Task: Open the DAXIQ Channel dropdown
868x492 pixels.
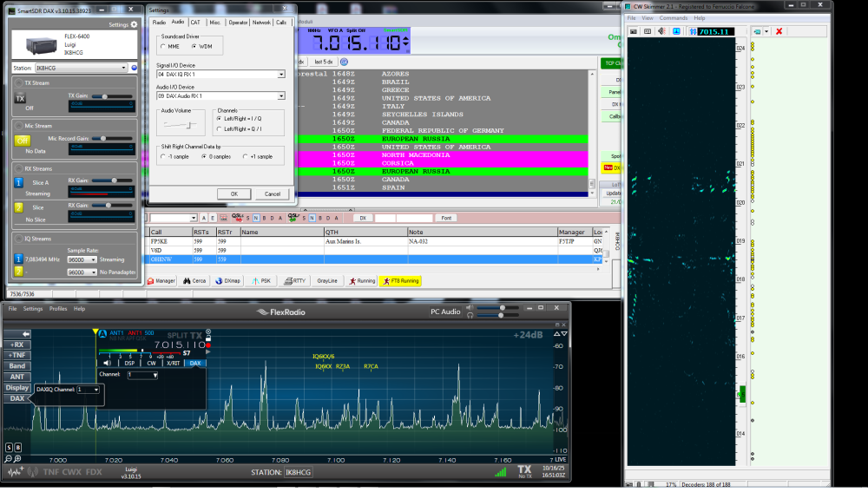Action: coord(88,390)
